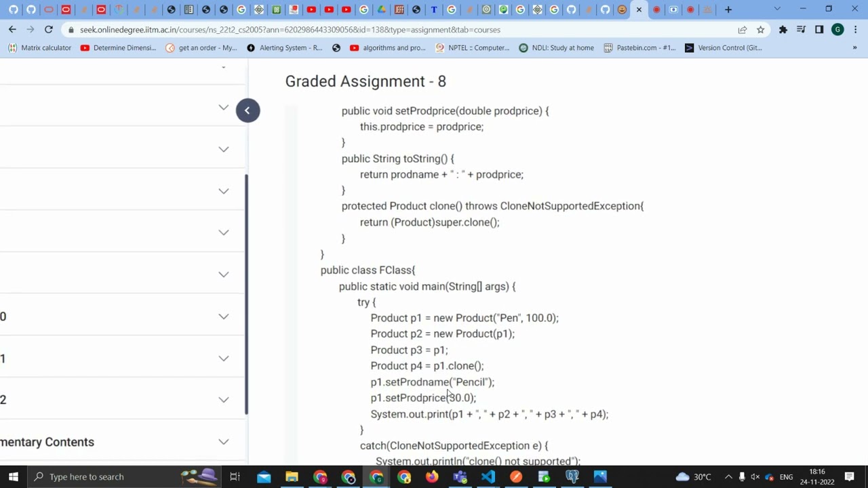Click 'return (Product)super.clone();' line
Screen dimensions: 868x488
(x=429, y=222)
